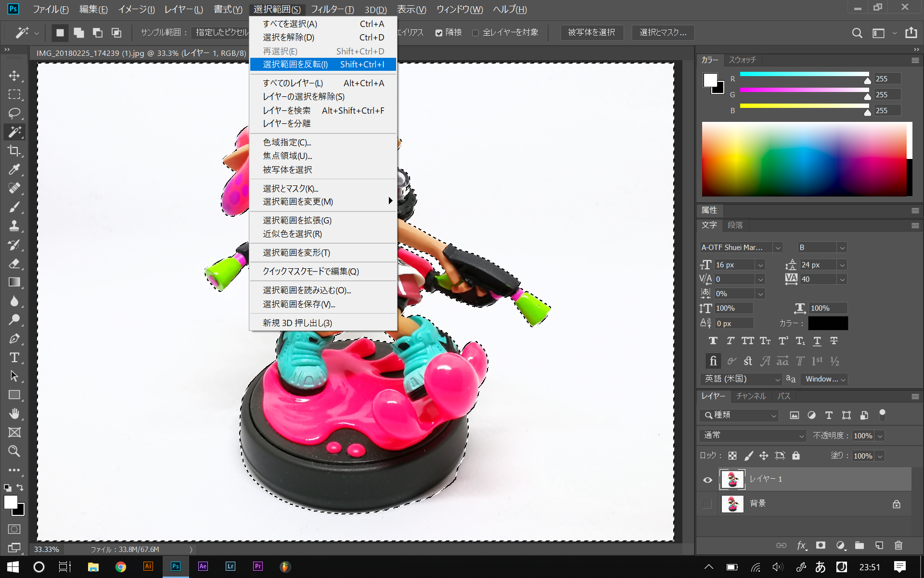924x578 pixels.
Task: Select the Gradient tool
Action: coord(14,282)
